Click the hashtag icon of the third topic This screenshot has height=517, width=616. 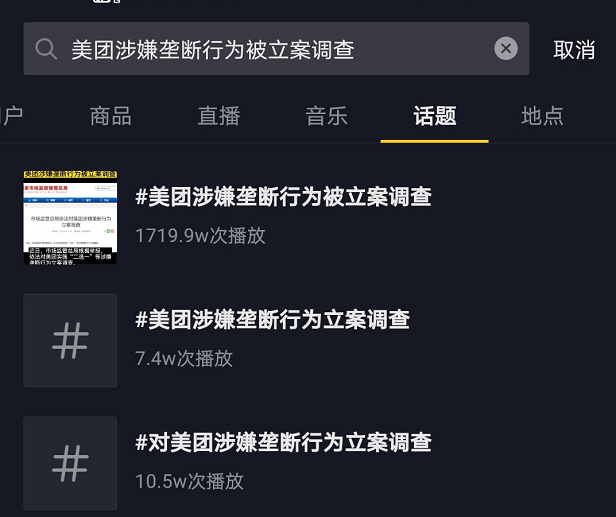click(x=70, y=463)
